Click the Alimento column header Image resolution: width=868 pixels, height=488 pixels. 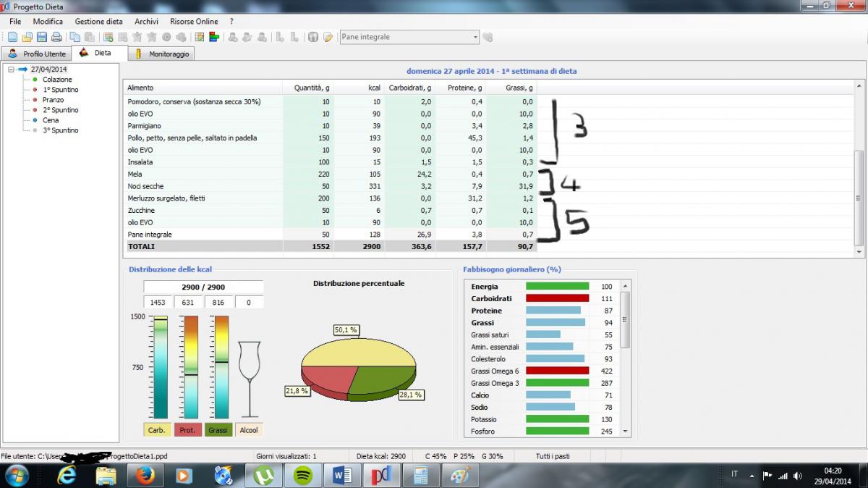tap(140, 88)
